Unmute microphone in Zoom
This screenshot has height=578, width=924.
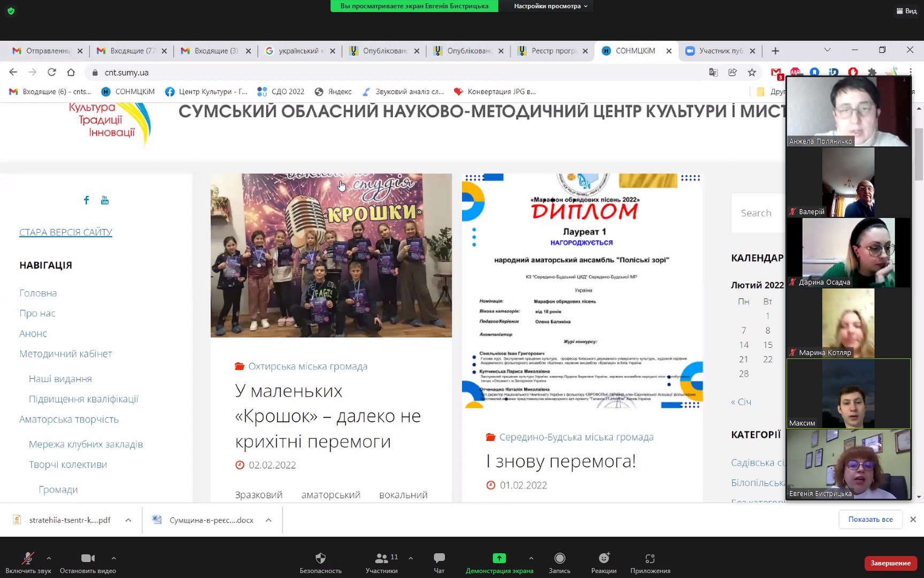click(x=28, y=559)
